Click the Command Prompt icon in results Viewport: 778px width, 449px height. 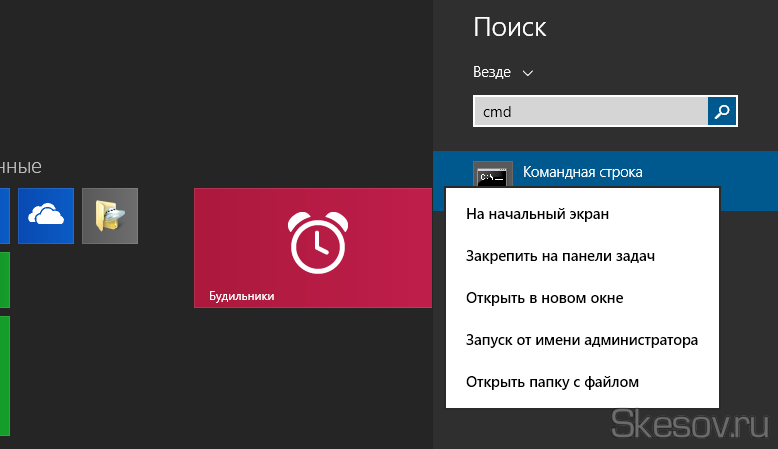coord(492,174)
